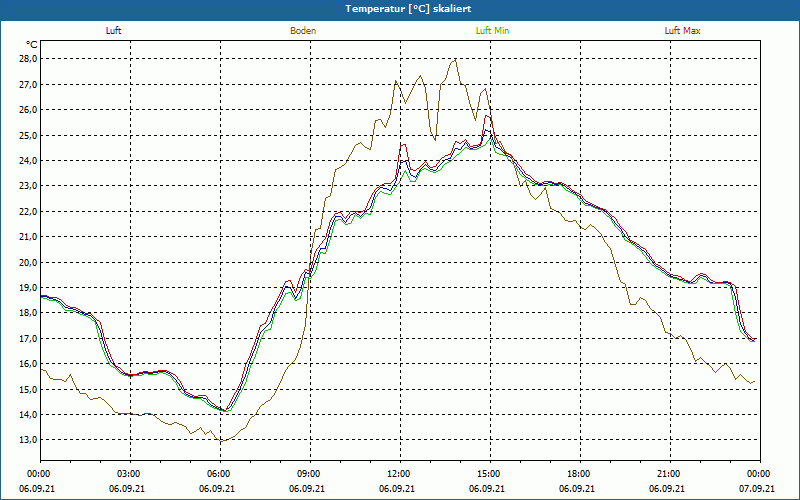This screenshot has height=500, width=800.
Task: Click the 19,0 y-axis value
Action: point(28,288)
